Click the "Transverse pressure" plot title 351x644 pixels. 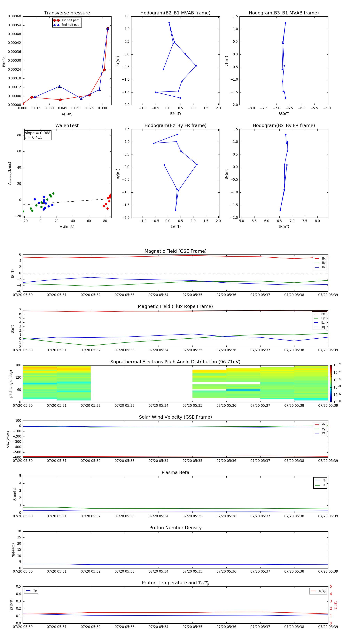67,13
